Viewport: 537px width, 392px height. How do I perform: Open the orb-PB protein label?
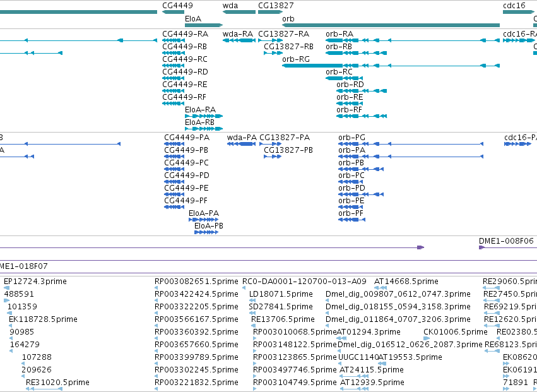pyautogui.click(x=351, y=163)
